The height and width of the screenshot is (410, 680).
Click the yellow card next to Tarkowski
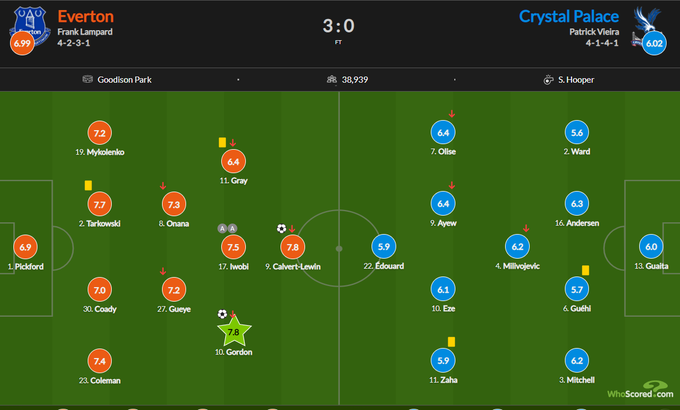88,185
